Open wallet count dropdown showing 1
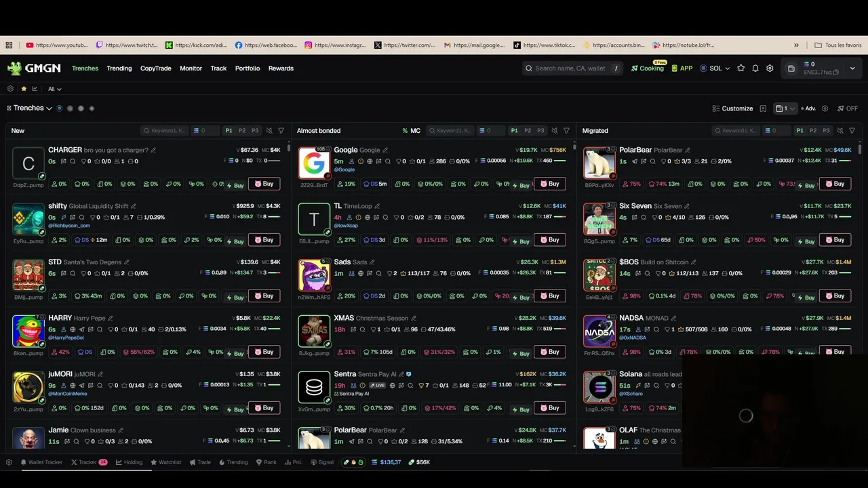 point(785,108)
